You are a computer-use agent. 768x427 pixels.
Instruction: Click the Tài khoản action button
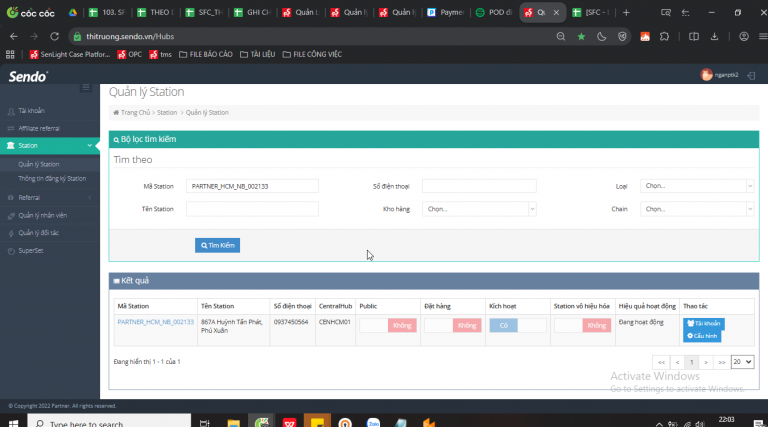(x=703, y=323)
